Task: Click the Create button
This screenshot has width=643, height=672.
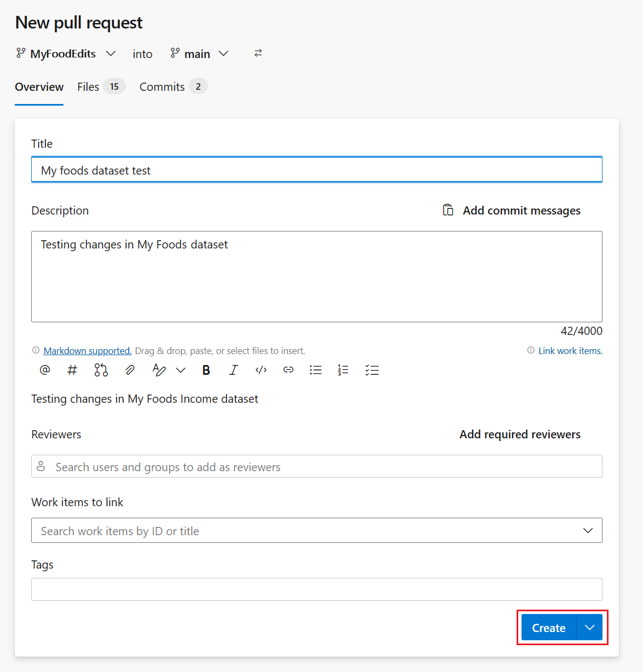Action: pyautogui.click(x=548, y=628)
